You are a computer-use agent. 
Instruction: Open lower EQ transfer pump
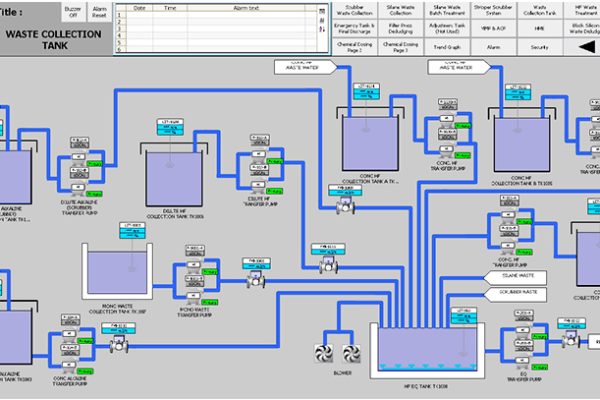(x=523, y=361)
